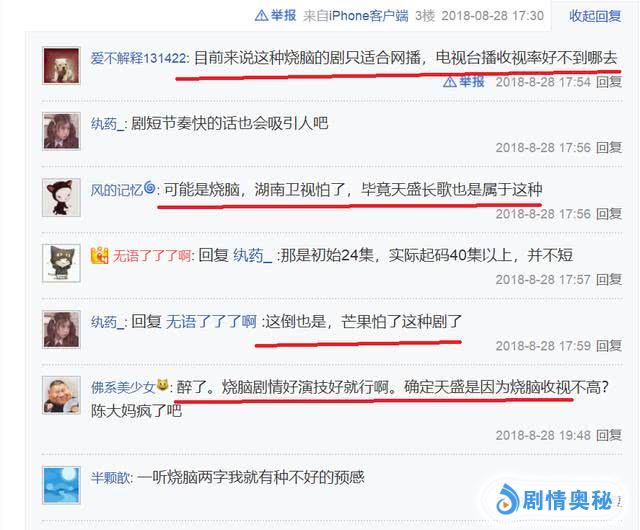This screenshot has width=640, height=530.
Task: Collapse replies via 收起回复
Action: (595, 16)
